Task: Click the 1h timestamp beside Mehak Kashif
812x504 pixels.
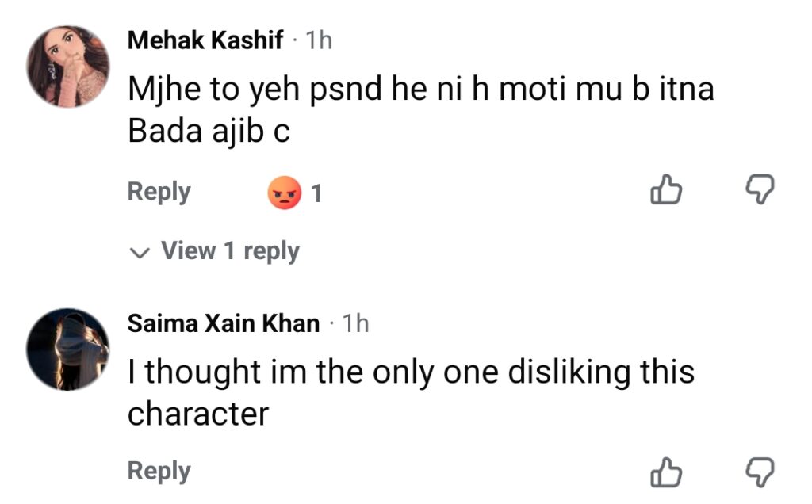Action: coord(319,40)
